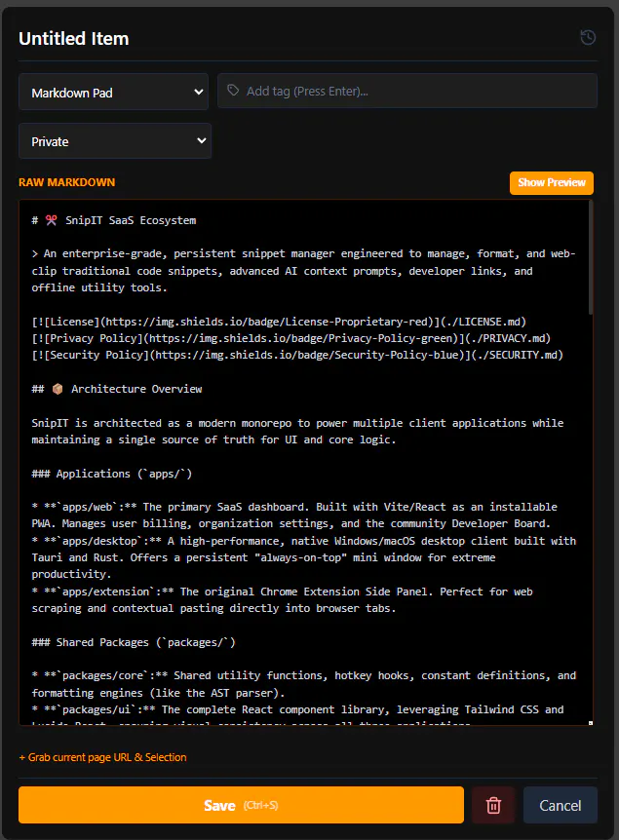The width and height of the screenshot is (619, 840).
Task: Cancel editing the item
Action: click(561, 805)
